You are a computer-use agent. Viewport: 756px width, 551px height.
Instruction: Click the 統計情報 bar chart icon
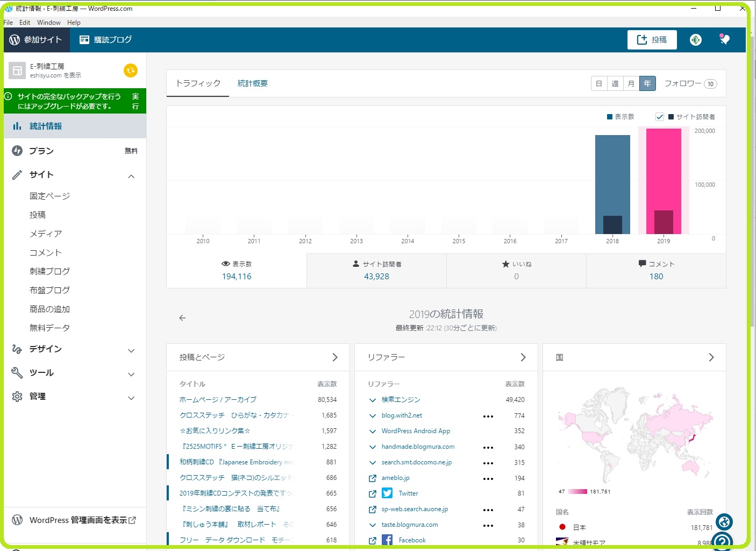point(17,126)
